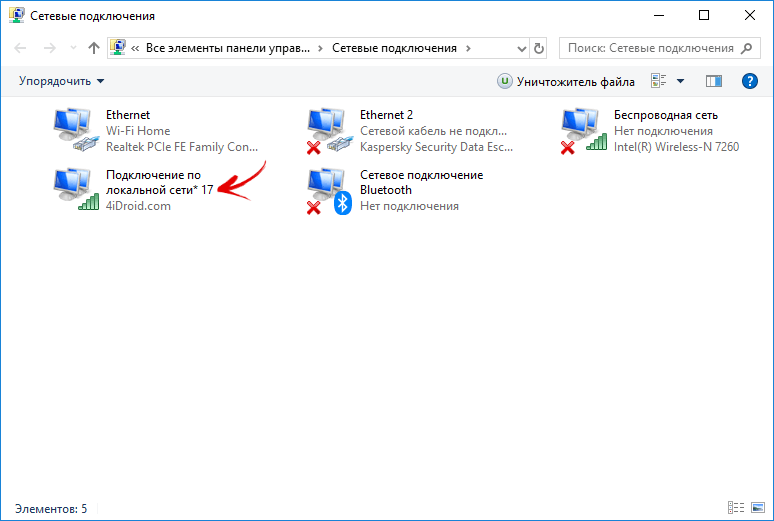Click the Ethernet 2 connection name

point(387,115)
